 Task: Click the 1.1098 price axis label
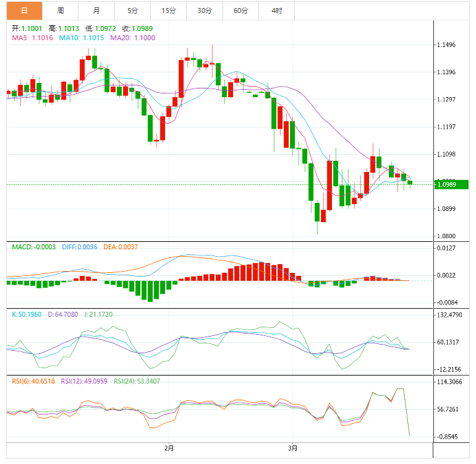pos(446,155)
